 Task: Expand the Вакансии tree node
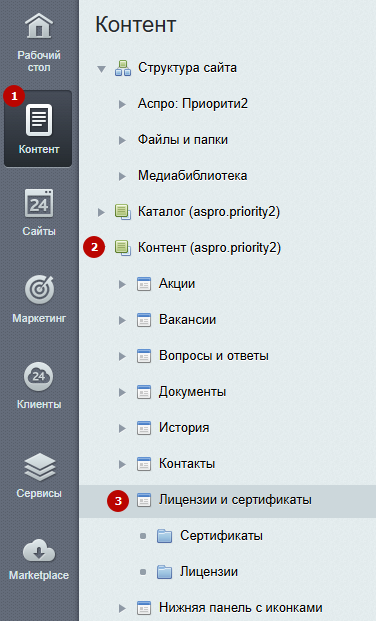[x=122, y=320]
